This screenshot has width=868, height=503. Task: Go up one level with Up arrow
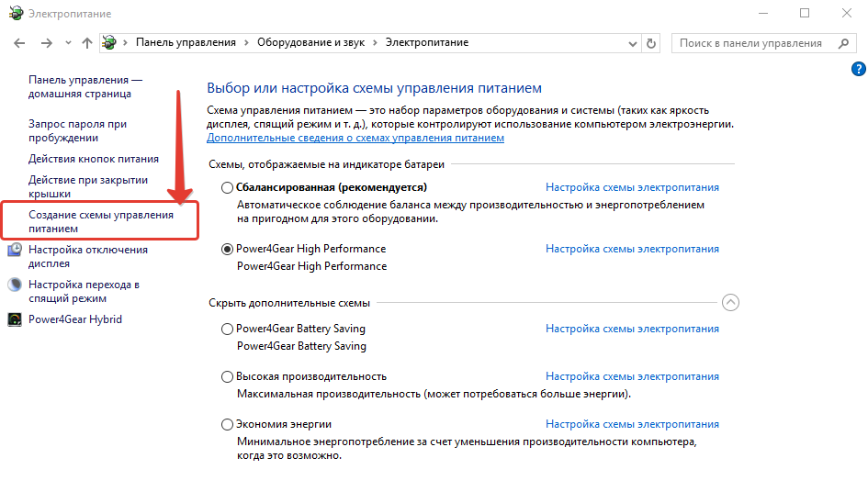(x=87, y=43)
